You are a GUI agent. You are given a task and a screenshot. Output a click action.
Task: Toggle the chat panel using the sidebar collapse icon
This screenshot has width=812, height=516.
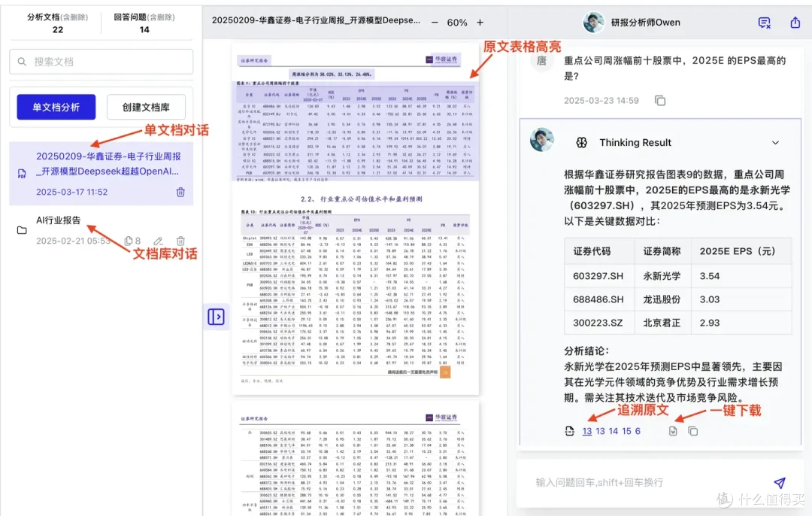click(x=216, y=317)
